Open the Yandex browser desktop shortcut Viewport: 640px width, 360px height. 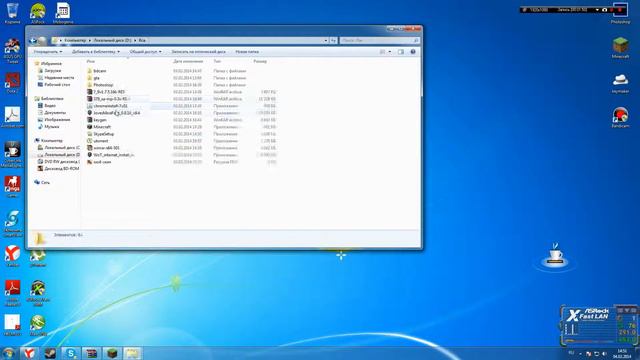[12, 256]
